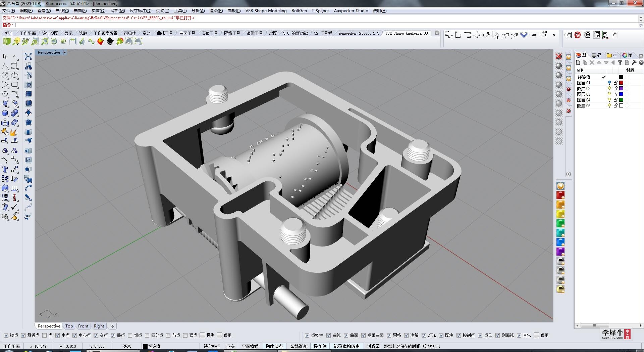This screenshot has width=644, height=352.
Task: Open the Perspective viewport dropdown arrow
Action: pos(65,52)
